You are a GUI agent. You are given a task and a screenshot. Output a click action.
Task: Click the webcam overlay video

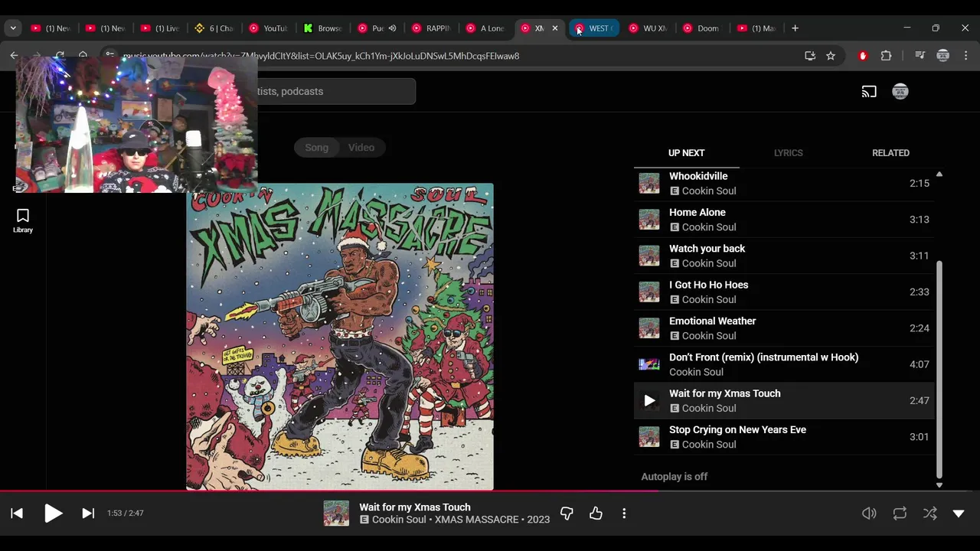pos(137,124)
